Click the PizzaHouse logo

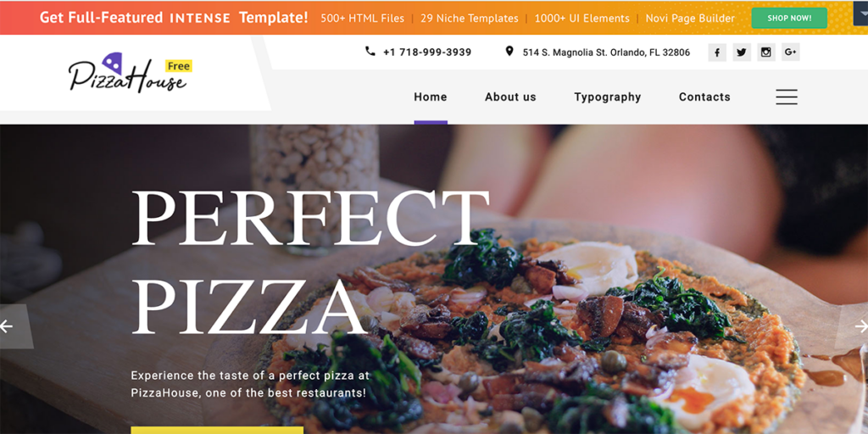130,73
